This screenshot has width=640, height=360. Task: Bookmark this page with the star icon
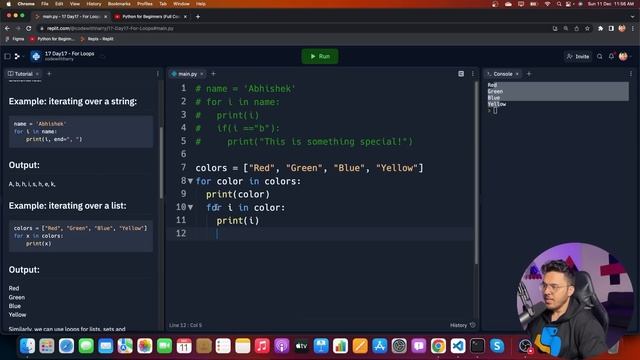click(x=587, y=28)
